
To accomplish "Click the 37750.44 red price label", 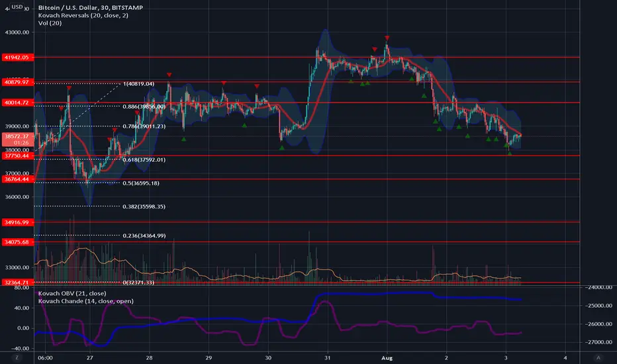I will [x=18, y=156].
